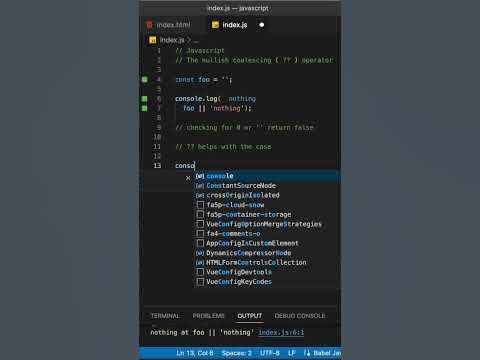Image resolution: width=480 pixels, height=360 pixels.
Task: Click the 'const foo' code on line 4
Action: click(192, 80)
